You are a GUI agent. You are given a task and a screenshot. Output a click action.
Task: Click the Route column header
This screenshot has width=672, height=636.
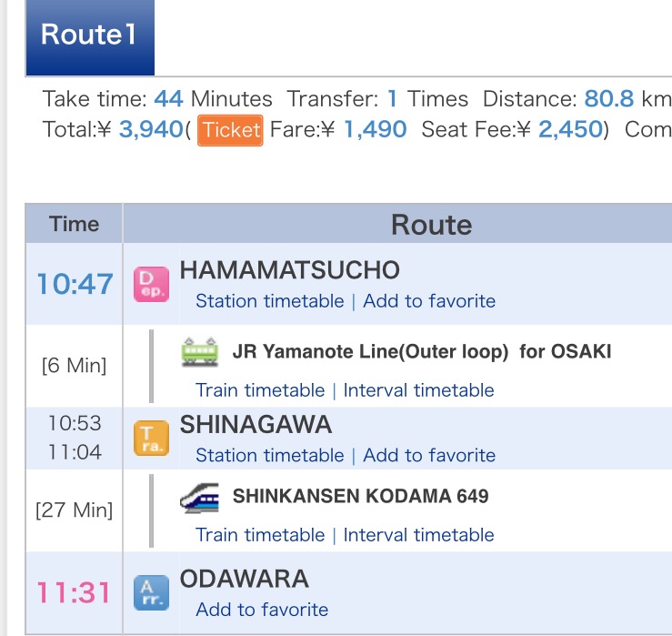pyautogui.click(x=431, y=225)
